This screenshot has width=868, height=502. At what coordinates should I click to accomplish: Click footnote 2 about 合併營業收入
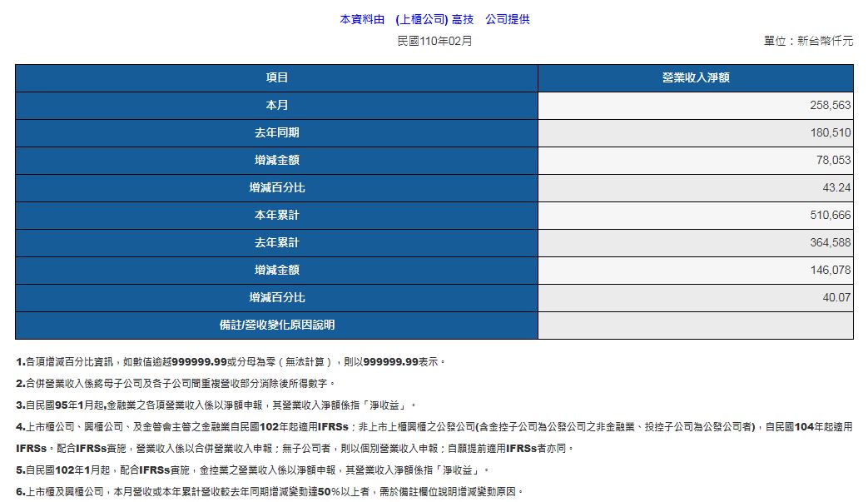click(176, 384)
